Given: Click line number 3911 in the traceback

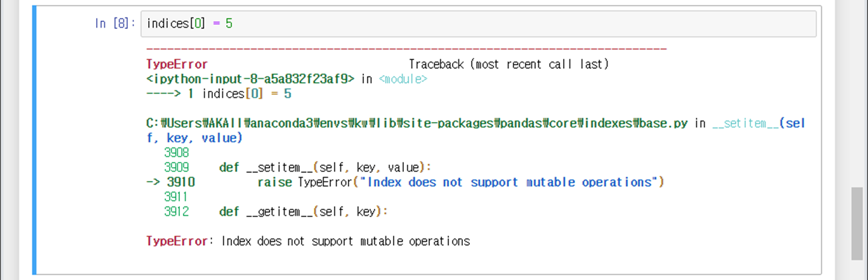Looking at the screenshot, I should point(176,197).
